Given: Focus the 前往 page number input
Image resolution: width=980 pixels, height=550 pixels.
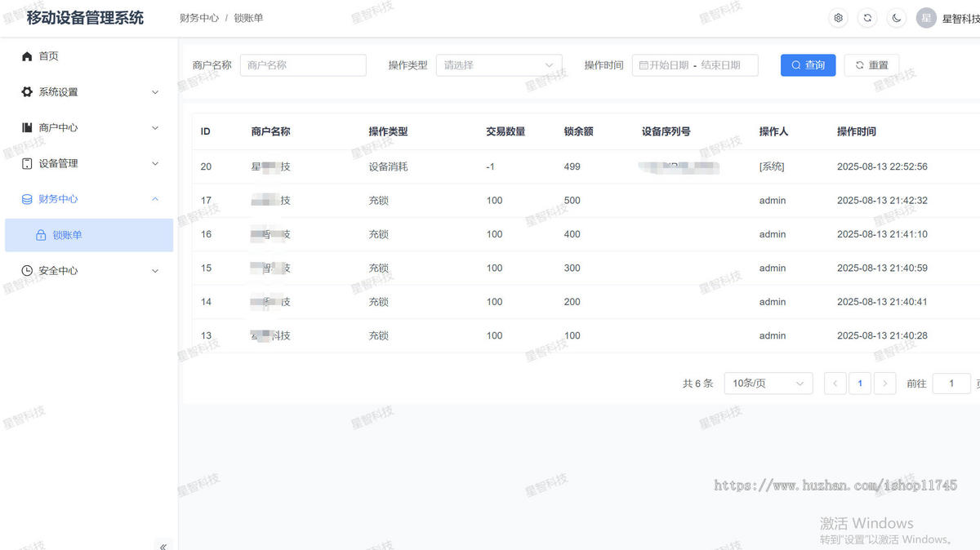Looking at the screenshot, I should click(951, 384).
